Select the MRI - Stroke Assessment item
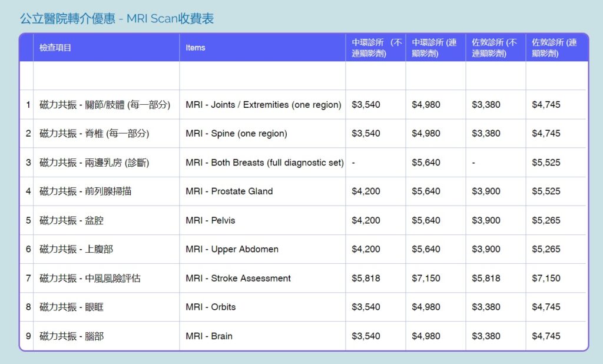 pyautogui.click(x=238, y=278)
